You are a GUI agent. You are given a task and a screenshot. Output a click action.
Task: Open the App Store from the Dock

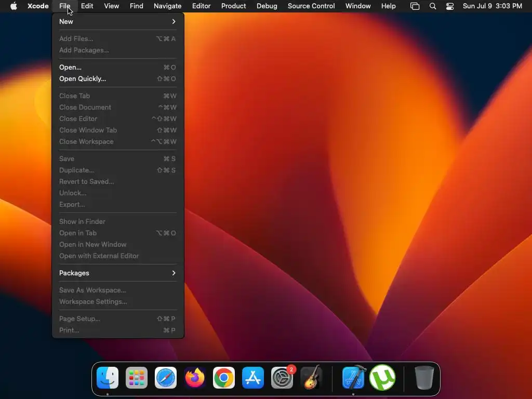253,378
